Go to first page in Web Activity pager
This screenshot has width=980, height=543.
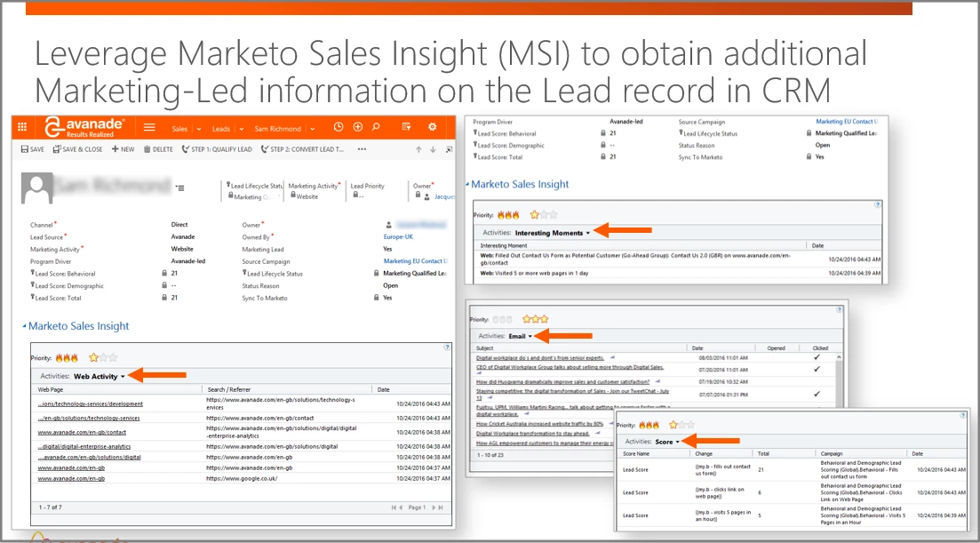394,507
